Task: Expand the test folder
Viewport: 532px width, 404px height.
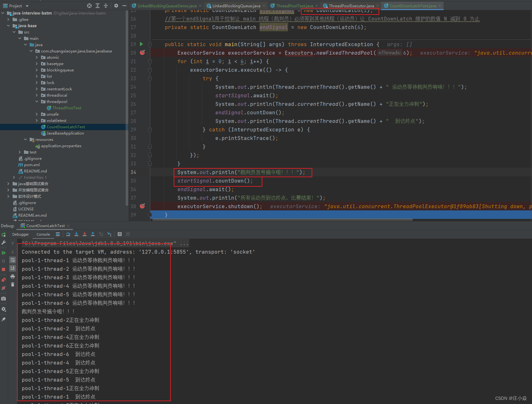Action: pos(20,152)
